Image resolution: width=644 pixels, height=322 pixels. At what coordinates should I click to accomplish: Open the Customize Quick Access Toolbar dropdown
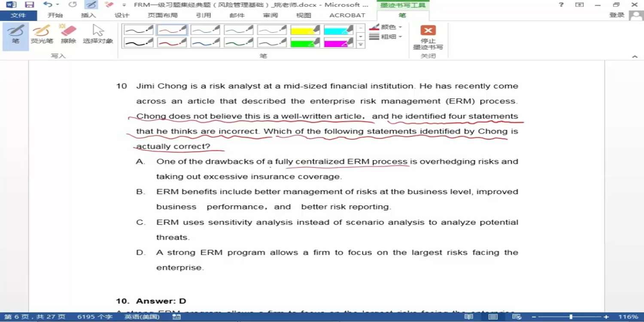[x=124, y=5]
